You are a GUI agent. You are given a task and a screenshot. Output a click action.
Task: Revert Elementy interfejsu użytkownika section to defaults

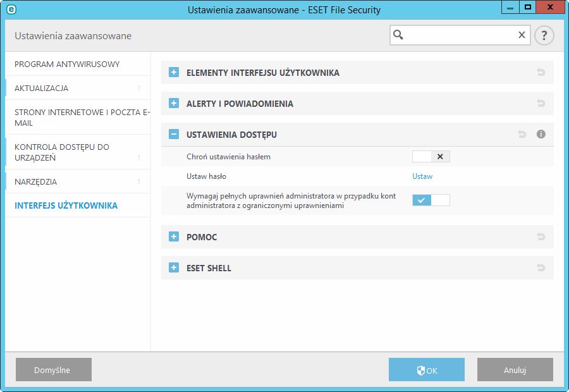pos(541,72)
